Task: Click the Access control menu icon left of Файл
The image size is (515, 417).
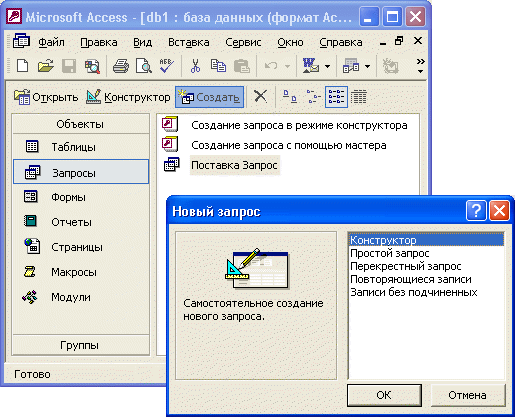Action: tap(22, 41)
